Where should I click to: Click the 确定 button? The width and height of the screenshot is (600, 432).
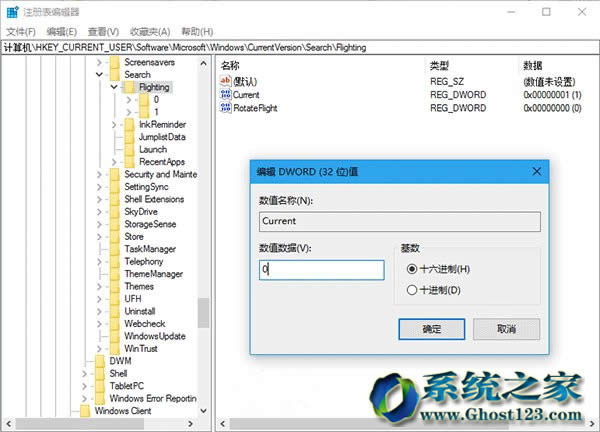pos(431,328)
